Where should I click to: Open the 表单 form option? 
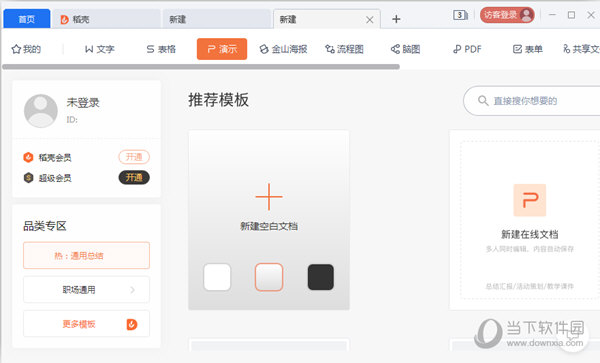528,49
